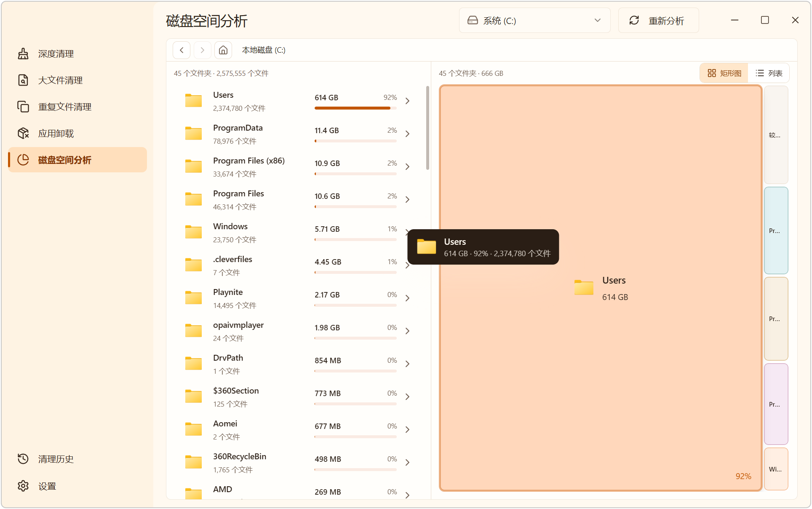Click the 614 GB size for Users

[x=326, y=97]
